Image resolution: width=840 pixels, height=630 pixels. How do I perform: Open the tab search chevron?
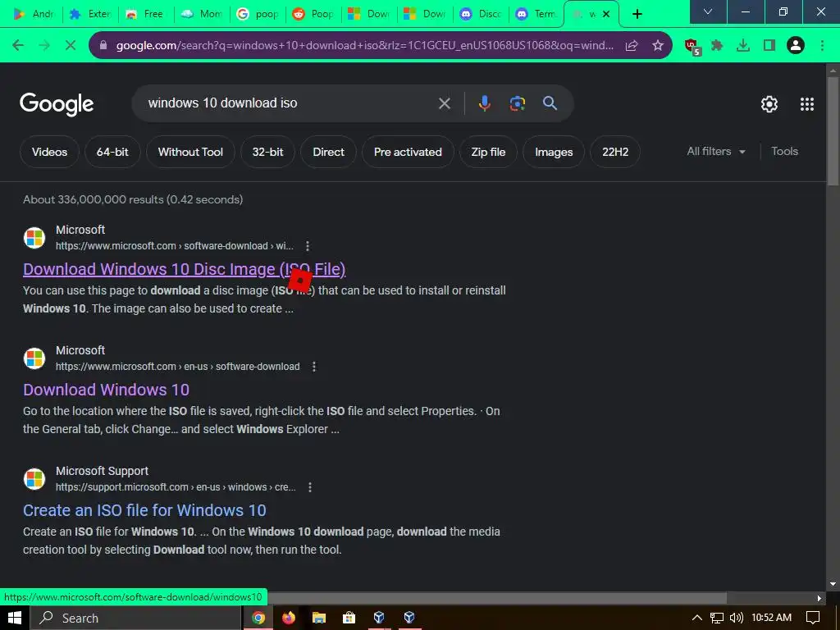(x=708, y=11)
